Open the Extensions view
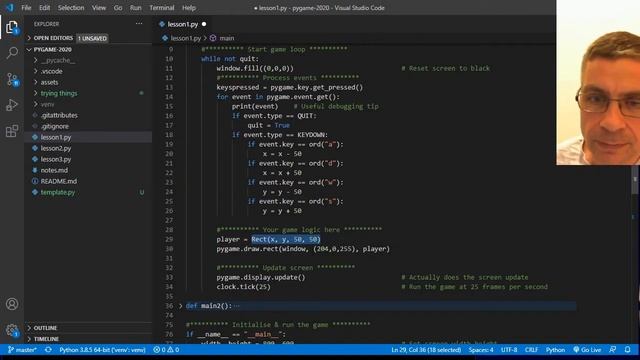The image size is (640, 360). click(x=12, y=131)
